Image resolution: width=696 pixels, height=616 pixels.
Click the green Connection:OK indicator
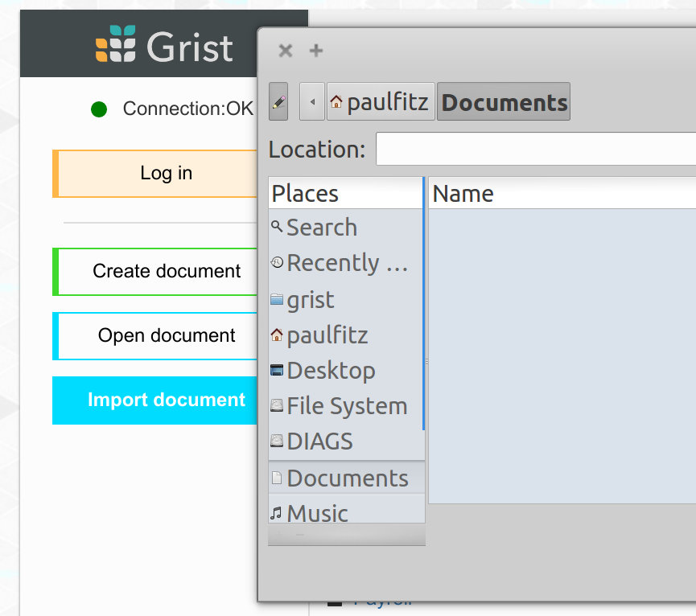coord(98,109)
